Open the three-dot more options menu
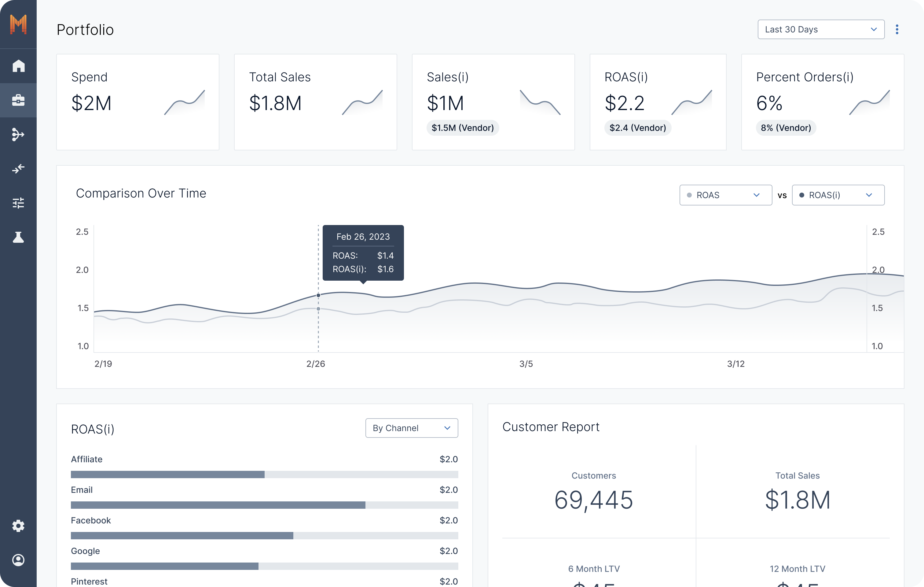Viewport: 924px width, 587px height. click(x=897, y=30)
